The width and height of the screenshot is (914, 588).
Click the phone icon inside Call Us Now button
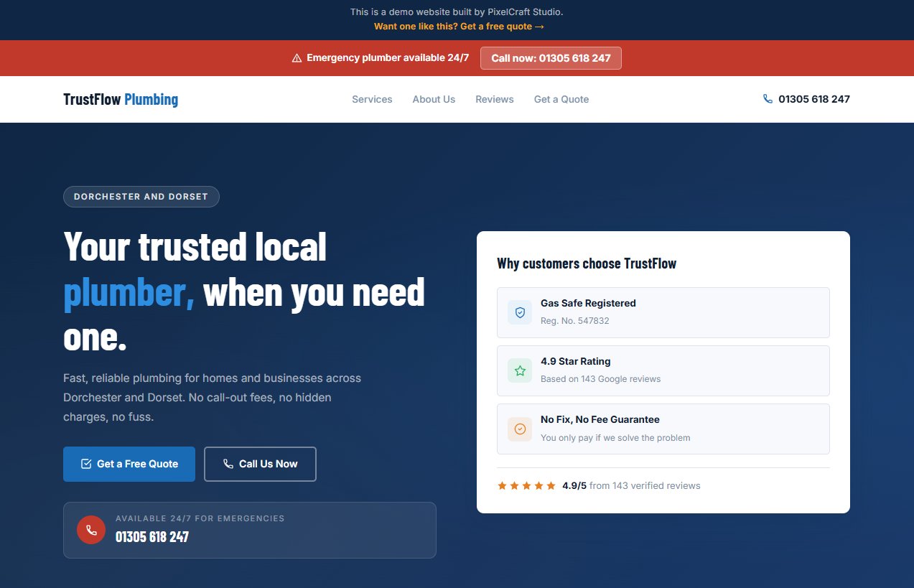pos(228,464)
